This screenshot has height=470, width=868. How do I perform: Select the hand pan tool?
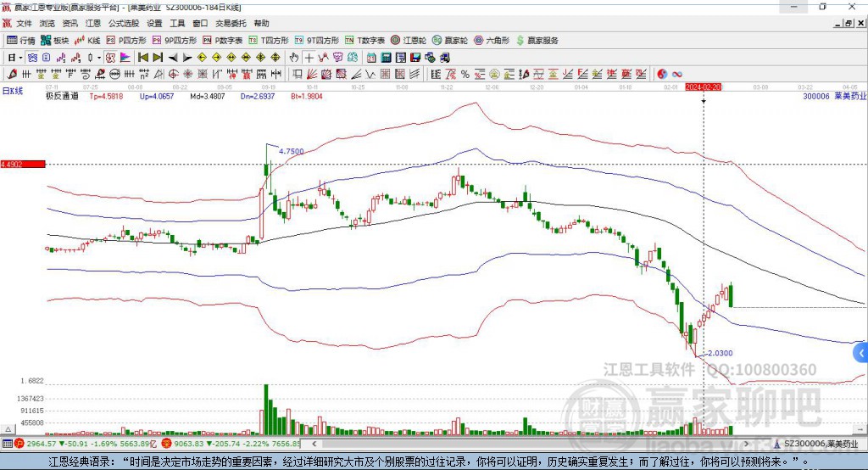tap(294, 58)
